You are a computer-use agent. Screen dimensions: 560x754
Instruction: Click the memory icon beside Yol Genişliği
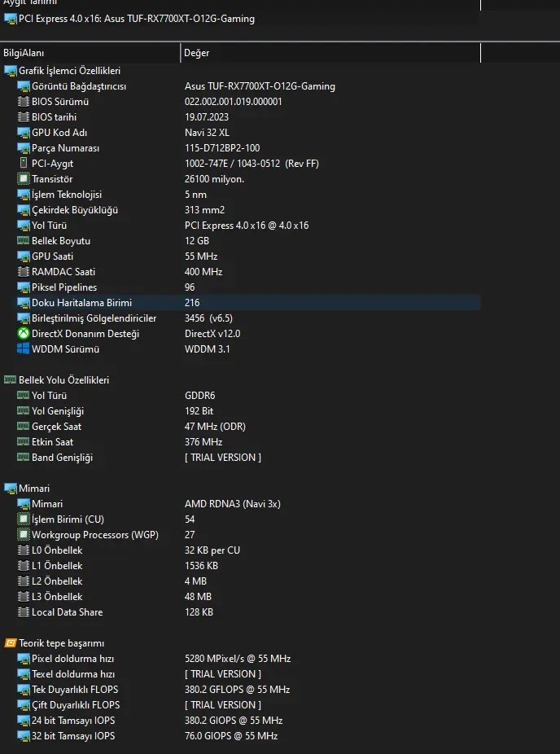tap(23, 411)
